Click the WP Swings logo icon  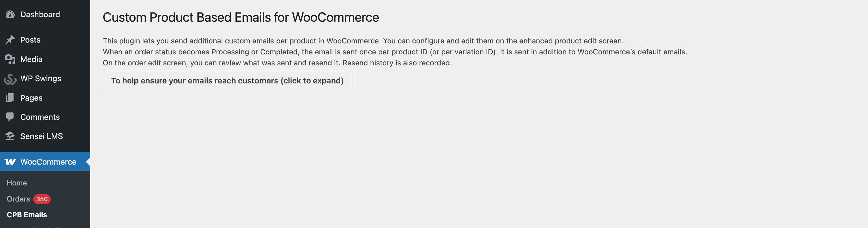coord(10,79)
